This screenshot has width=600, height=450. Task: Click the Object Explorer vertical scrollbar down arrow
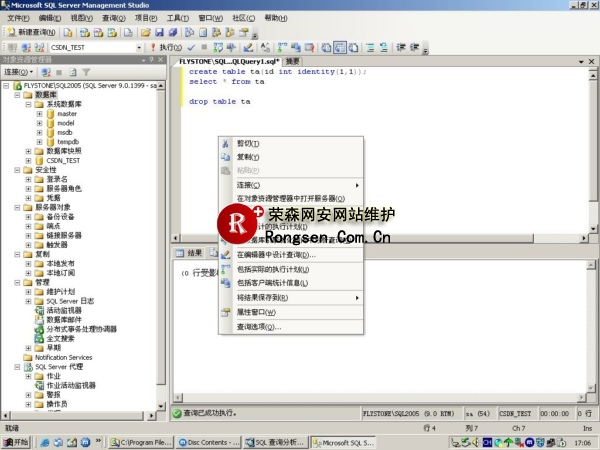(161, 406)
